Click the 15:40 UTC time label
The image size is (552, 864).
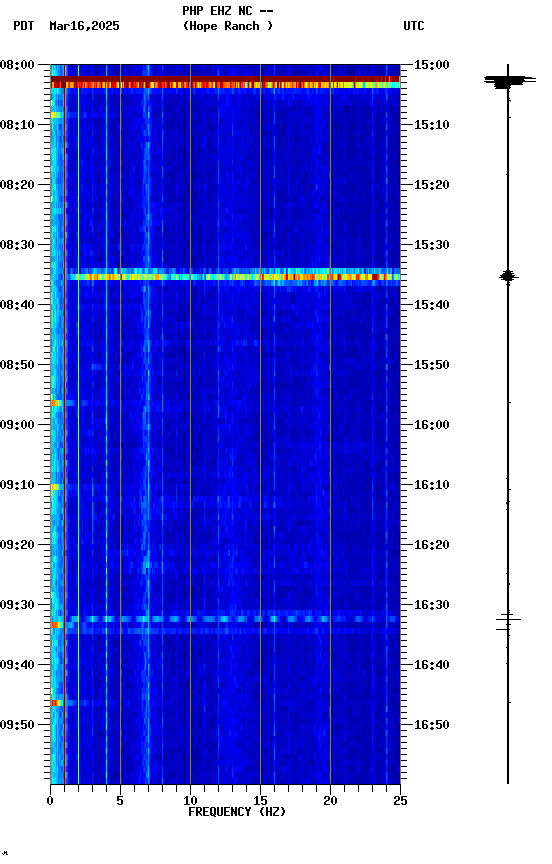coord(432,305)
